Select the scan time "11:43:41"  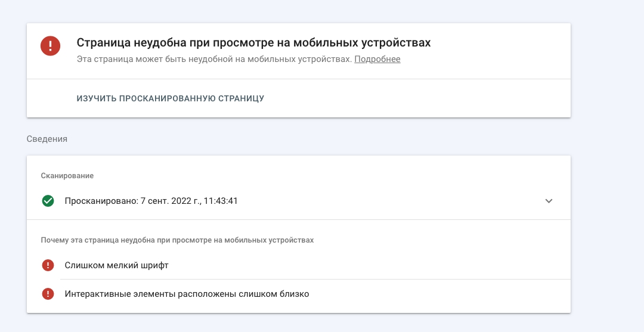tap(221, 201)
